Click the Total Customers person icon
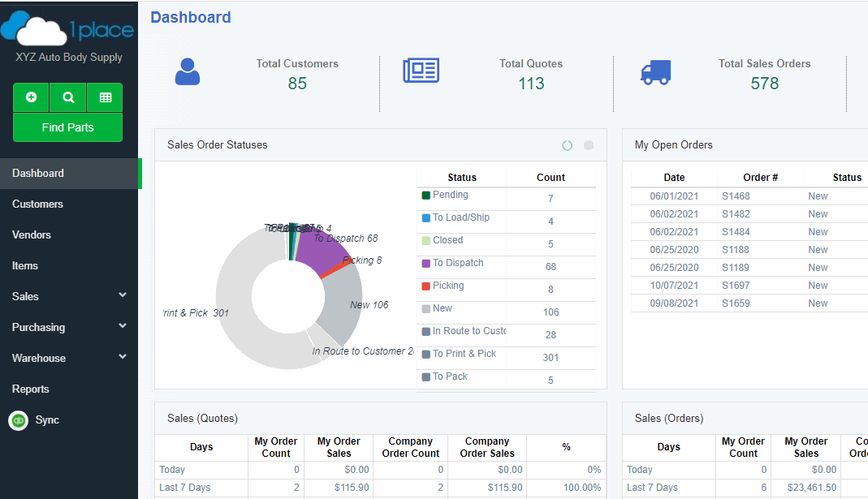Viewport: 868px width, 499px height. (188, 72)
